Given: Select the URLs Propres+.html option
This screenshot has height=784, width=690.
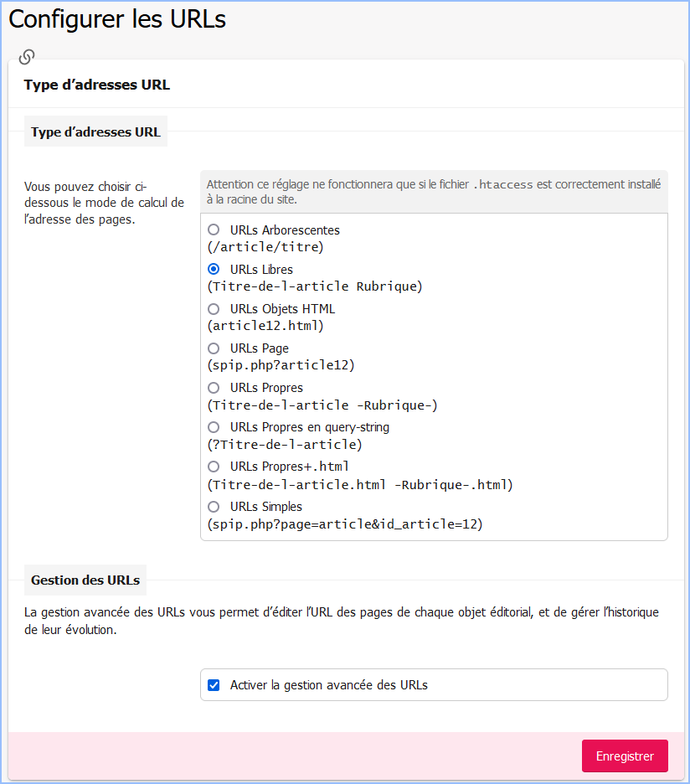Looking at the screenshot, I should [x=214, y=467].
